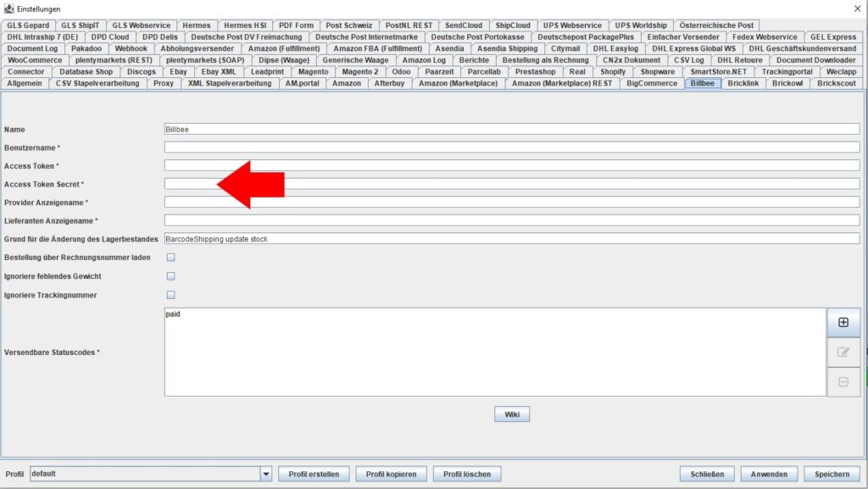Open the GLS Gepard tab
This screenshot has height=489, width=868.
[x=28, y=25]
